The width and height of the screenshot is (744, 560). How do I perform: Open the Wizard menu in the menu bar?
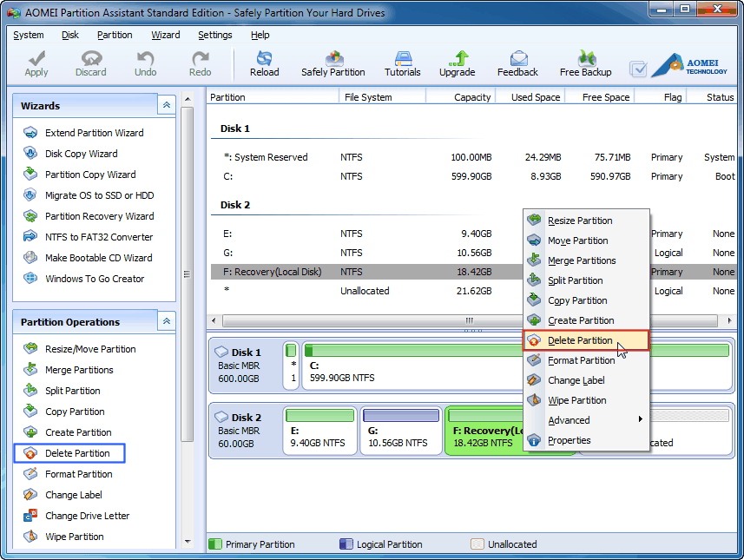click(165, 35)
